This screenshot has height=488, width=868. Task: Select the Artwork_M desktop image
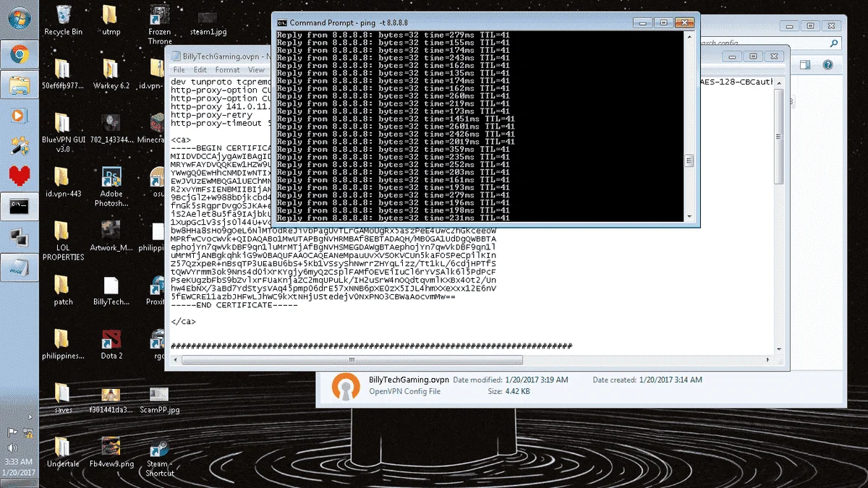[x=111, y=236]
